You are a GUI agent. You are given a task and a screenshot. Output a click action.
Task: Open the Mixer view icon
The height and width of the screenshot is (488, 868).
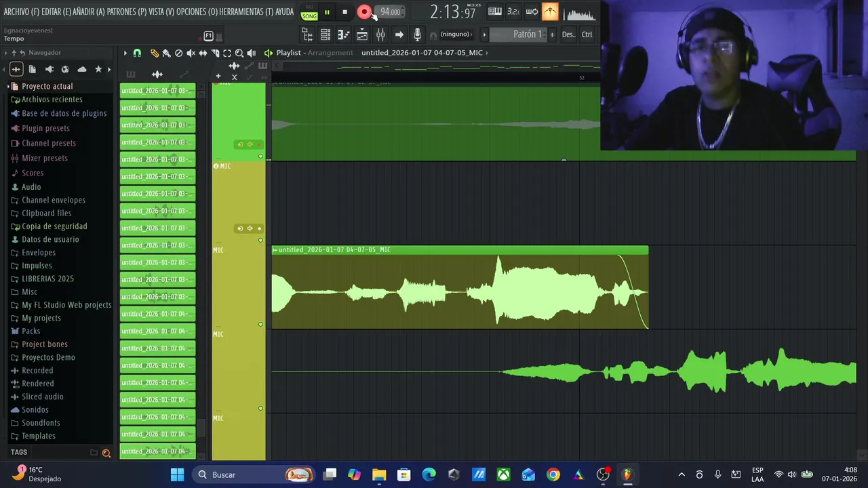click(380, 35)
